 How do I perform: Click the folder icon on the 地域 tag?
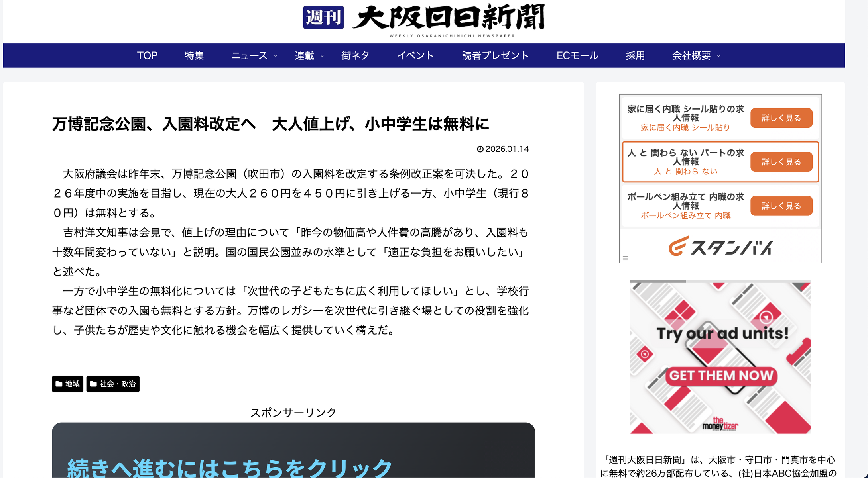(x=59, y=384)
